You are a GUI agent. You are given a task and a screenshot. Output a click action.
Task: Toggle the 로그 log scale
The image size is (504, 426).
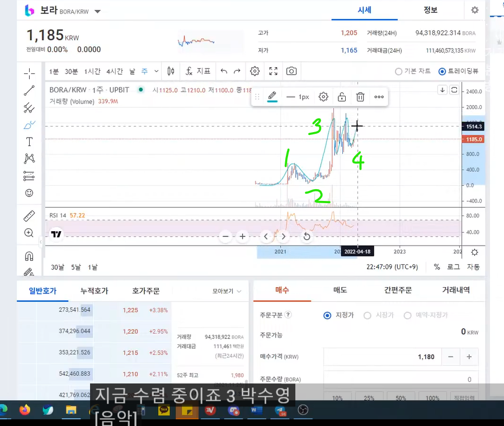pyautogui.click(x=454, y=266)
